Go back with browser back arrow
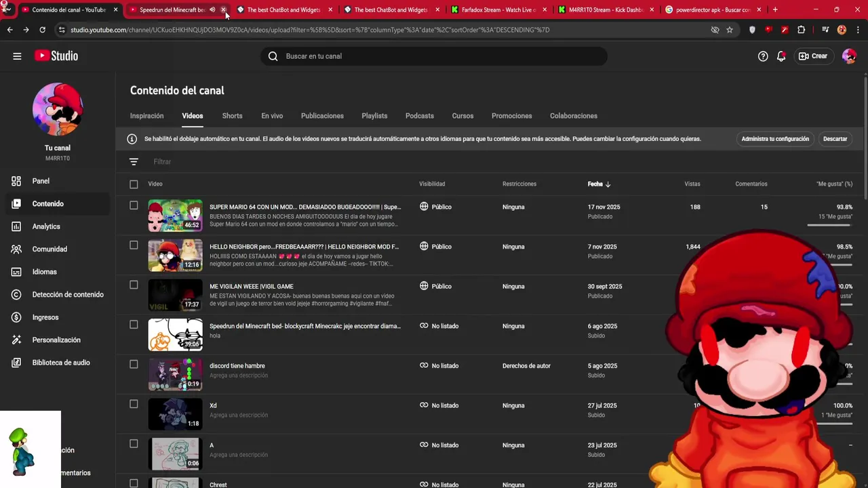This screenshot has width=868, height=488. (x=9, y=30)
